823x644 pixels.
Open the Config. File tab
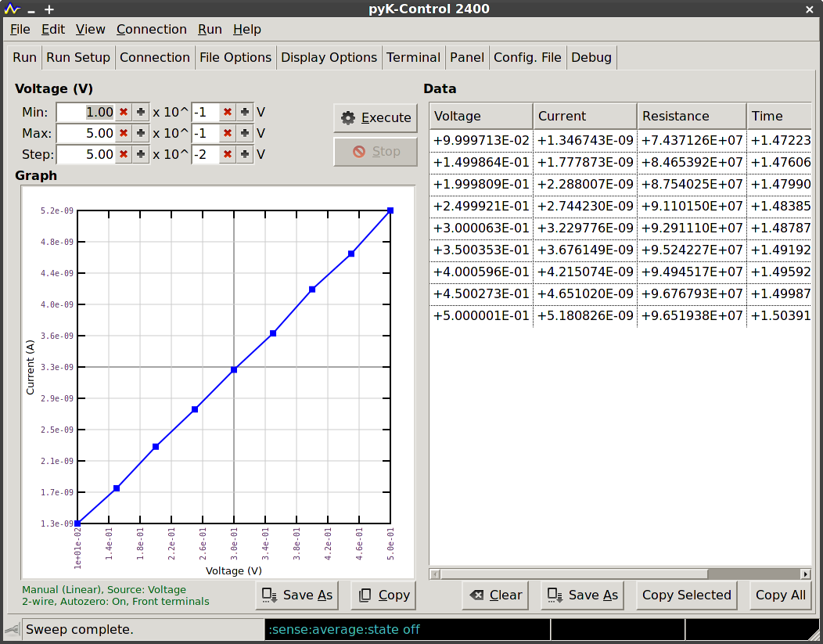click(x=527, y=57)
